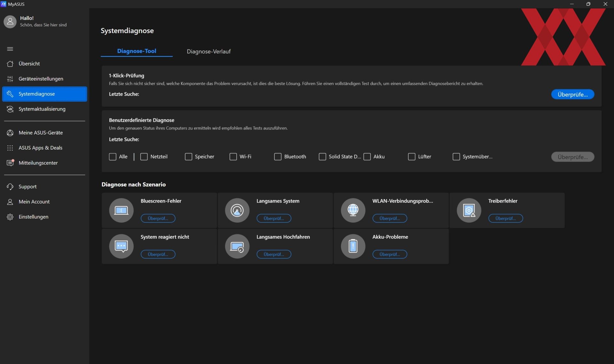Click the WLAN-Verbindungsprobleme globe icon
Screen dimensions: 614x364
coord(353,210)
